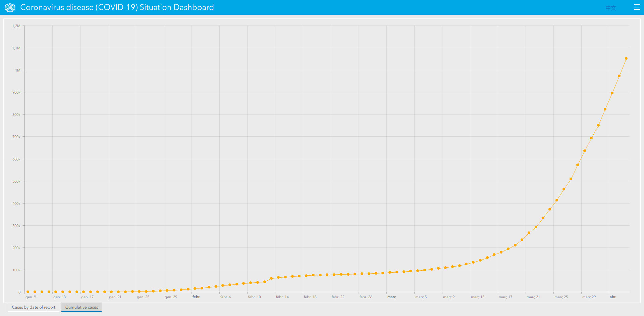Image resolution: width=644 pixels, height=316 pixels.
Task: Switch language to 中文
Action: 611,8
